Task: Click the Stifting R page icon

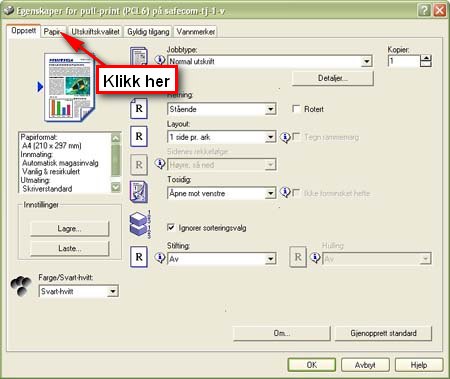Action: (139, 257)
